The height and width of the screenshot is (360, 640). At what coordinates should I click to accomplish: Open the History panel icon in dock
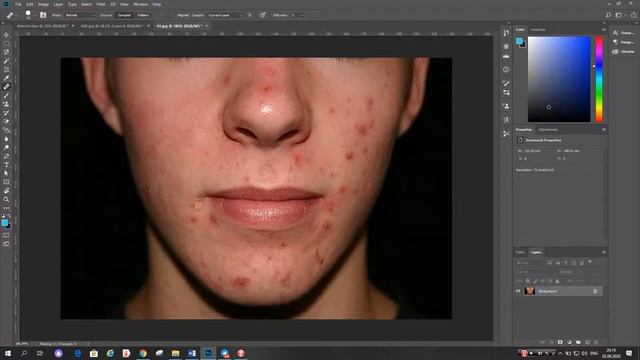(506, 33)
